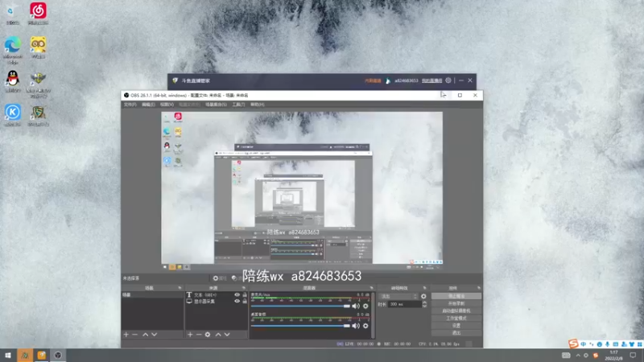This screenshot has width=644, height=362.
Task: Open source properties with the gear icon
Action: click(208, 335)
